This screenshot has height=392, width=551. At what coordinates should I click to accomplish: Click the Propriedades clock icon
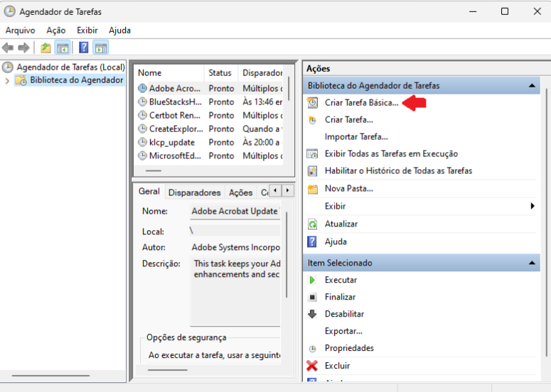click(312, 349)
